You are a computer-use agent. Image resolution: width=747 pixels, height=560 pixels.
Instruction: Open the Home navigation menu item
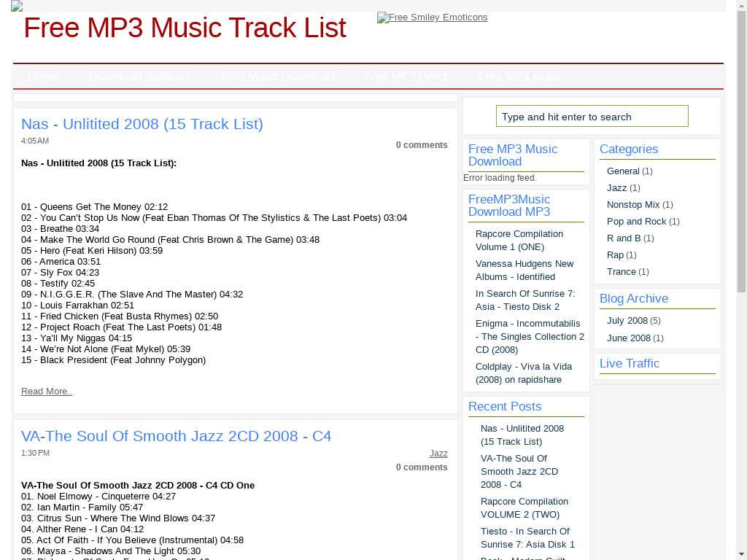pyautogui.click(x=42, y=77)
